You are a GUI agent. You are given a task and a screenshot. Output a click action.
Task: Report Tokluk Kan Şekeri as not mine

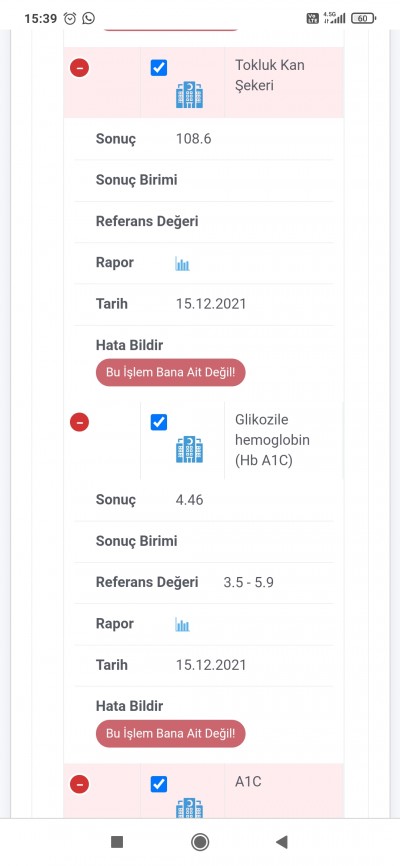coord(170,372)
